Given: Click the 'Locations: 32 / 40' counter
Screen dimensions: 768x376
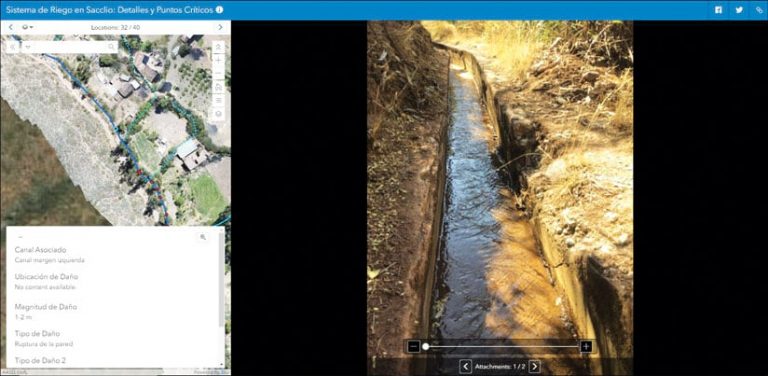Looking at the screenshot, I should [115, 27].
